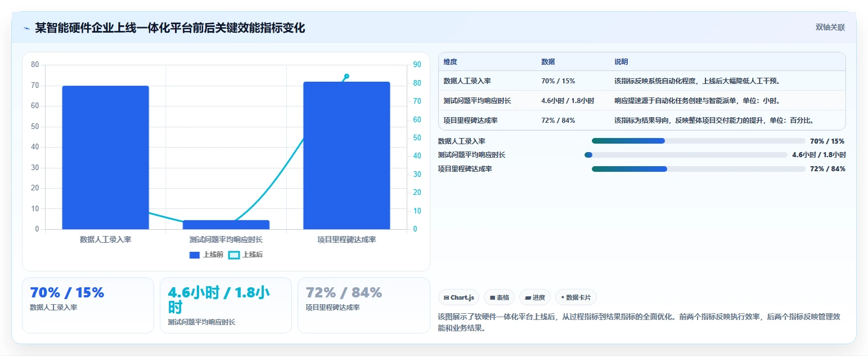Click the 项目里程碑达成率 x-axis label
Image resolution: width=868 pixels, height=356 pixels.
[x=347, y=240]
